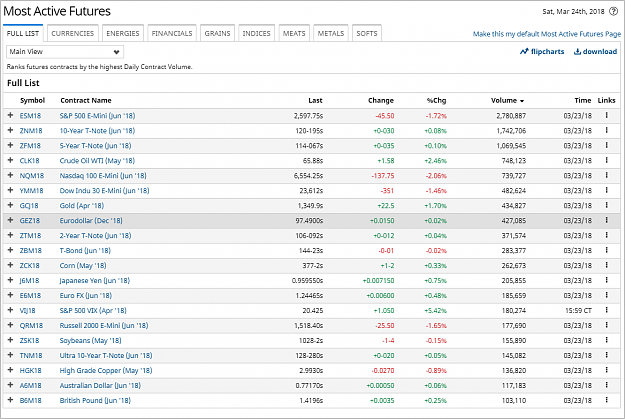The height and width of the screenshot is (419, 625).
Task: Select the 2,780,887 volume cell
Action: point(511,116)
